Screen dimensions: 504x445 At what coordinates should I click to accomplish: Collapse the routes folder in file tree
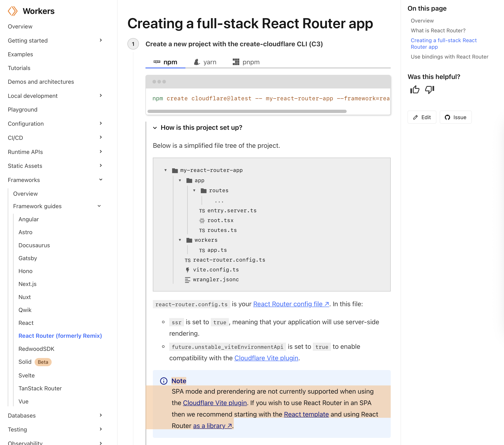coord(194,191)
